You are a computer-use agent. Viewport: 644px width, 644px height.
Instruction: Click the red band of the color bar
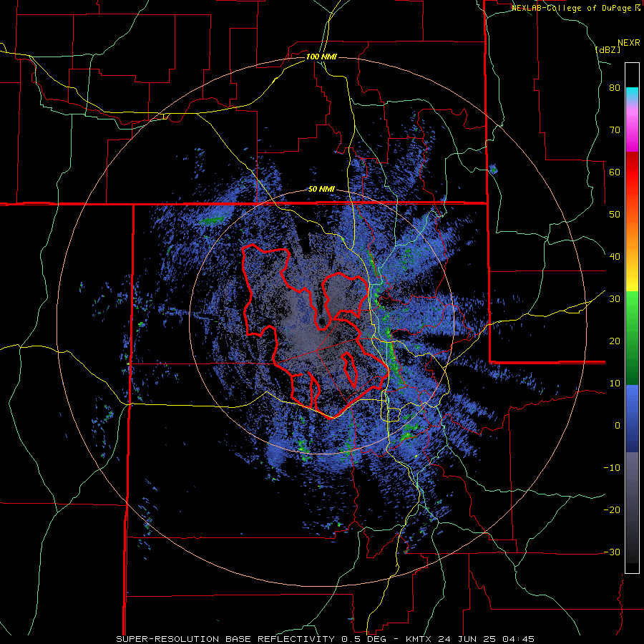pos(632,172)
